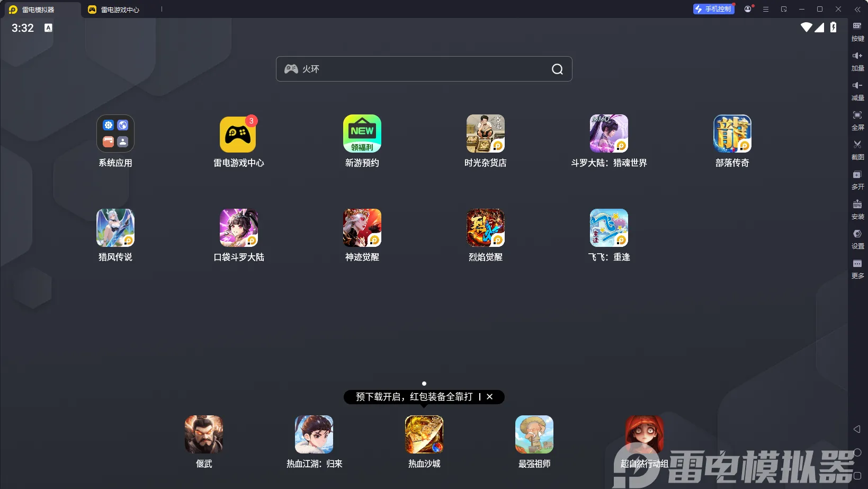The height and width of the screenshot is (489, 868).
Task: Launch the 热血沙城 dock icon
Action: [424, 434]
